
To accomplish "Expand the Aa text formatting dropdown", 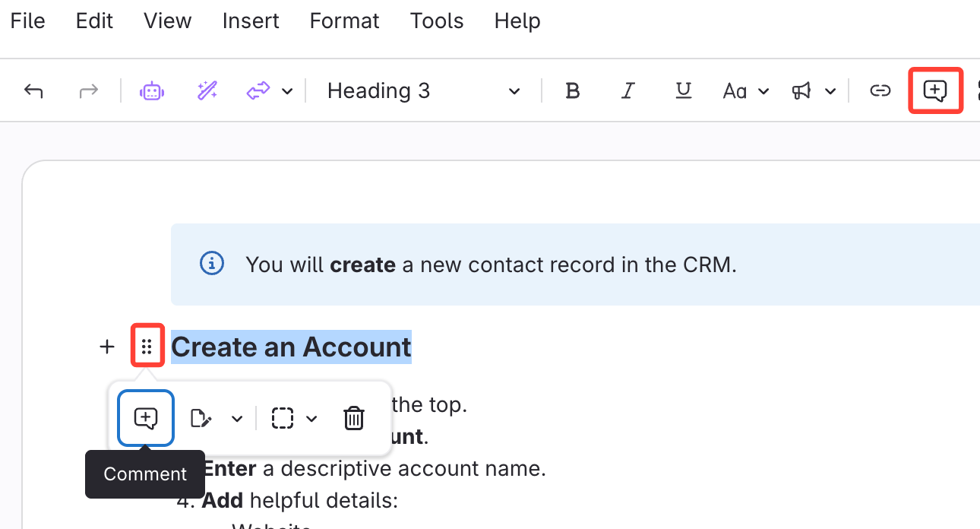I will click(745, 91).
